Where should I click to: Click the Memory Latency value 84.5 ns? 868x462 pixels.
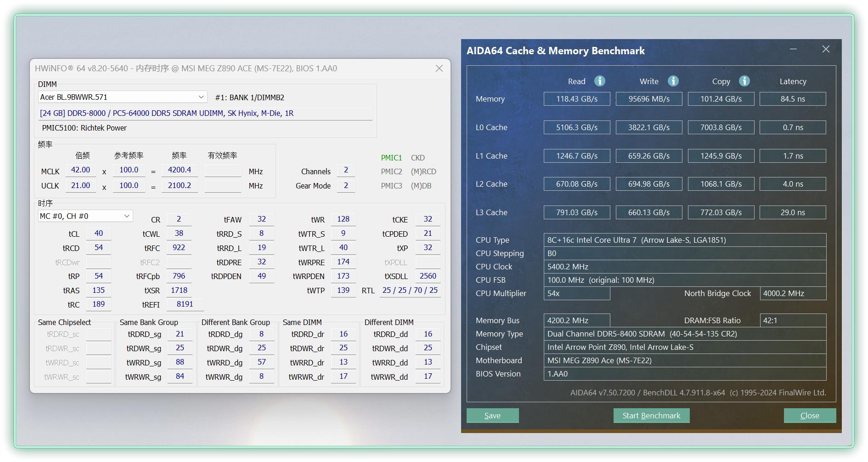click(793, 99)
